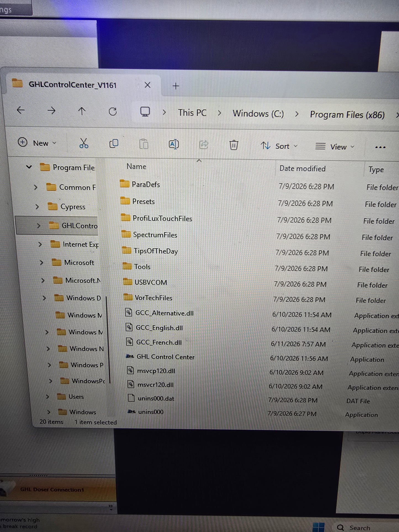
Task: Select the ParaDefs folder icon
Action: pyautogui.click(x=125, y=184)
